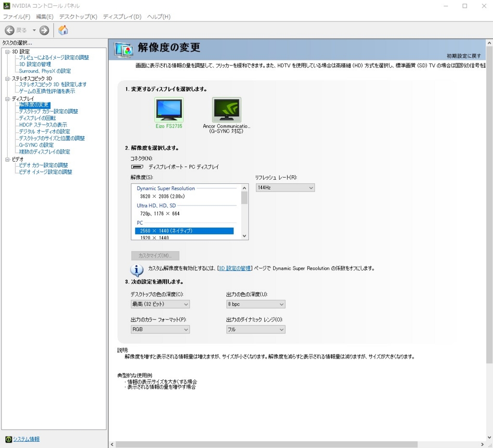The image size is (493, 448).
Task: Collapse the ディスプレイ tree node
Action: pos(7,99)
